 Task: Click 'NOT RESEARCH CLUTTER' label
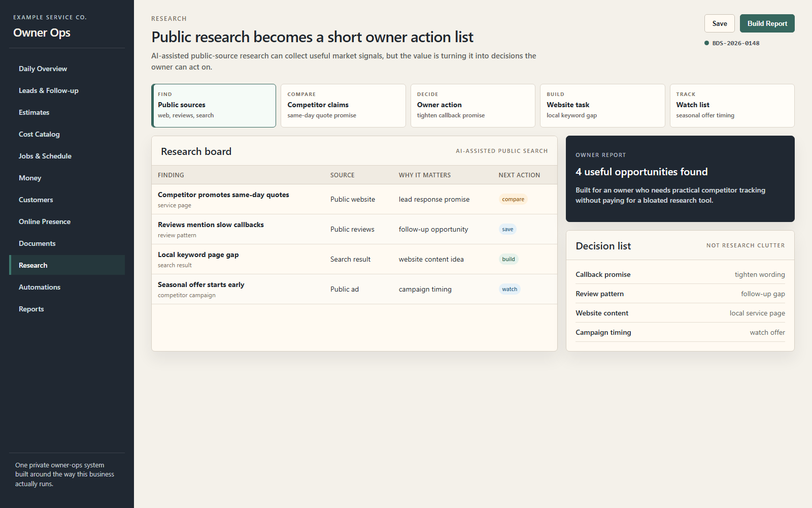tap(746, 245)
